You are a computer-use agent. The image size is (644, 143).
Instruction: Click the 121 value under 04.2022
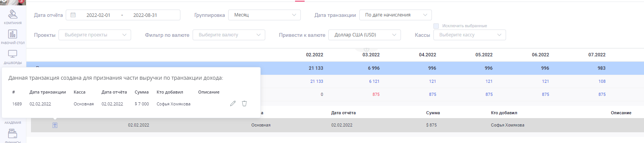[433, 81]
